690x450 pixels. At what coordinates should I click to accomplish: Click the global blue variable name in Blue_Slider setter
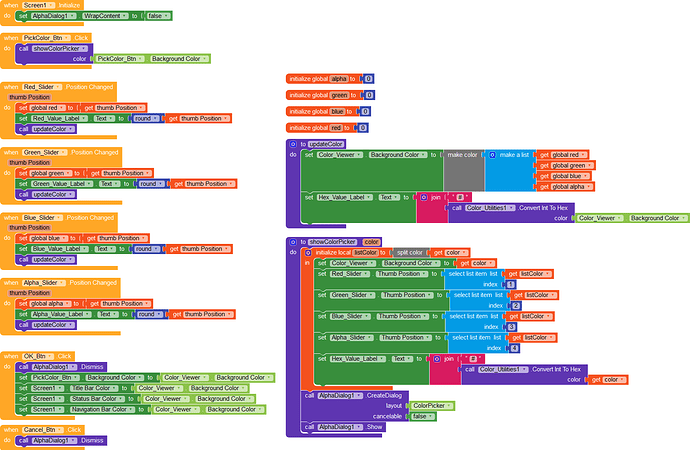(x=48, y=237)
